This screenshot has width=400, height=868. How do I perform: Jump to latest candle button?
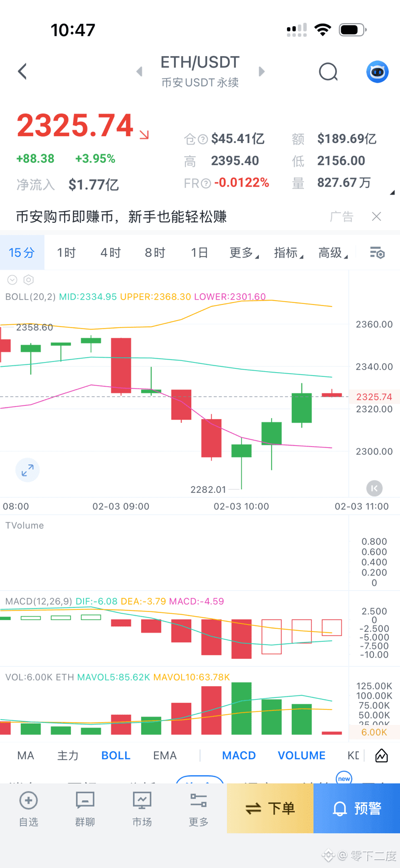(374, 488)
